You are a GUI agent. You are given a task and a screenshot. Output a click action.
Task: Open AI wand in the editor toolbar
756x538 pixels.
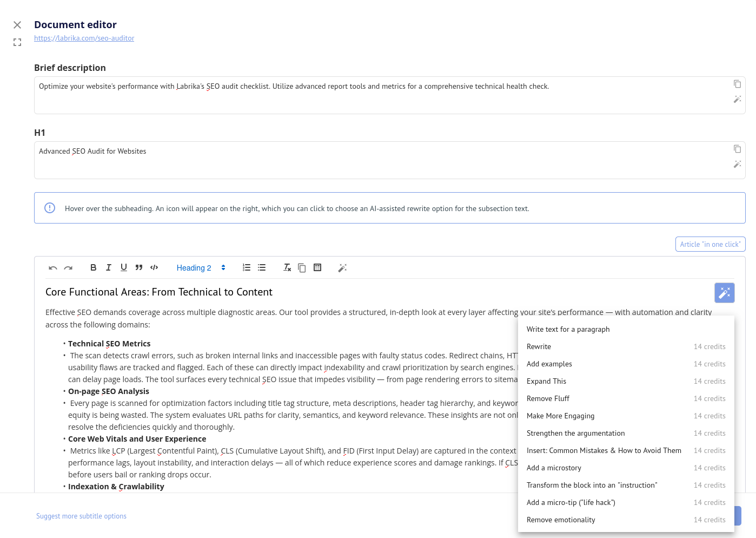342,268
